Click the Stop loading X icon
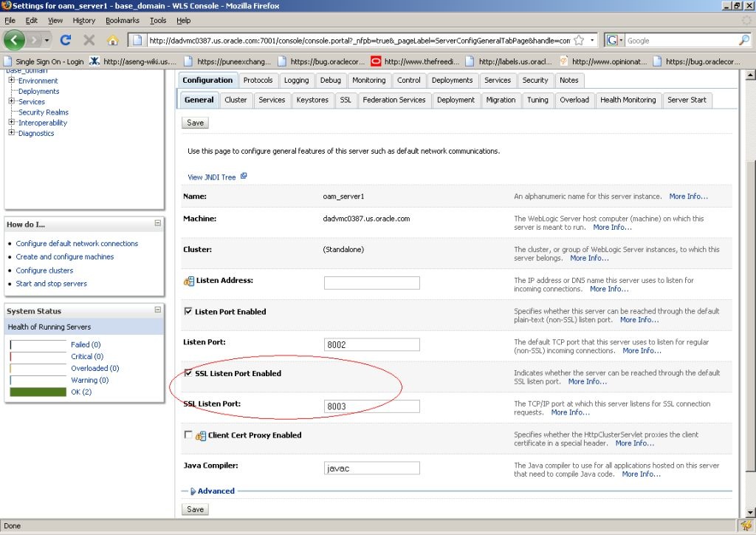This screenshot has width=756, height=535. click(x=89, y=40)
